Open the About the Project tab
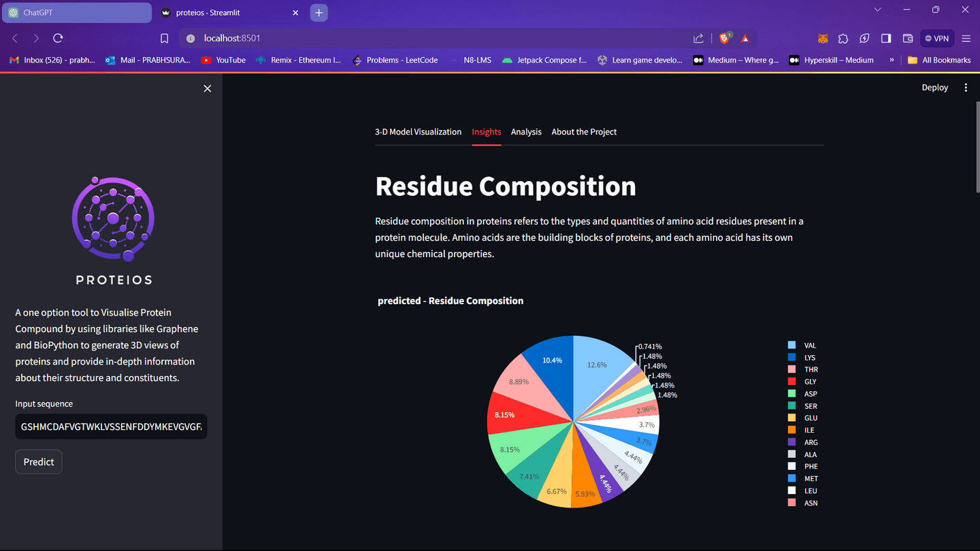This screenshot has width=980, height=551. [x=584, y=132]
